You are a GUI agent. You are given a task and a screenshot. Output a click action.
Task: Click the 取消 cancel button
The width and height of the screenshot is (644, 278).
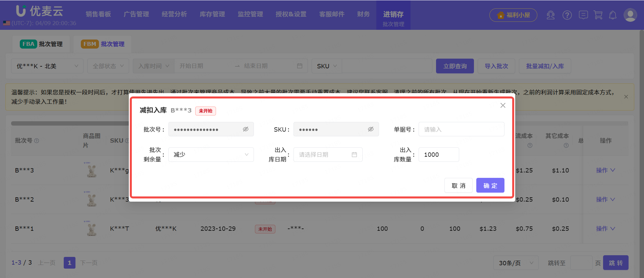click(x=458, y=186)
